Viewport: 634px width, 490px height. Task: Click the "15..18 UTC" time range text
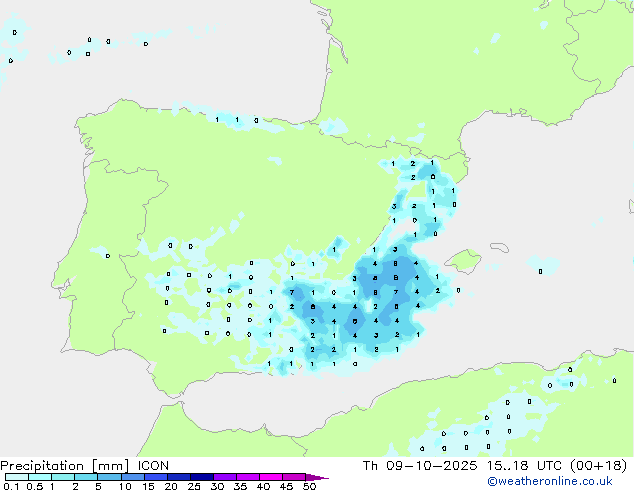coord(524,466)
